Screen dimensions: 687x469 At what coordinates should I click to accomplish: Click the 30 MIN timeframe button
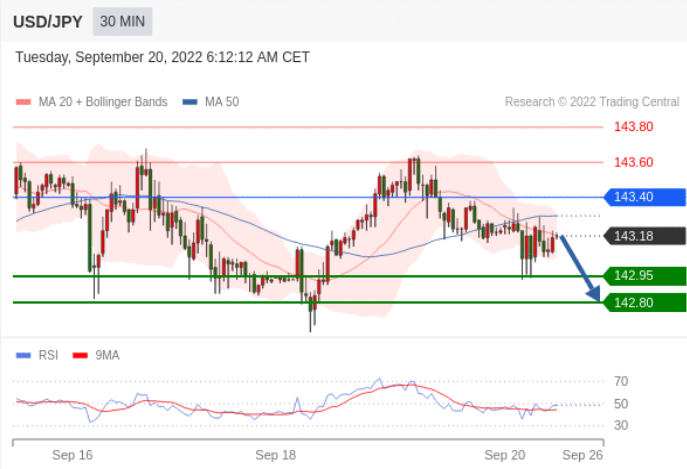[x=122, y=21]
